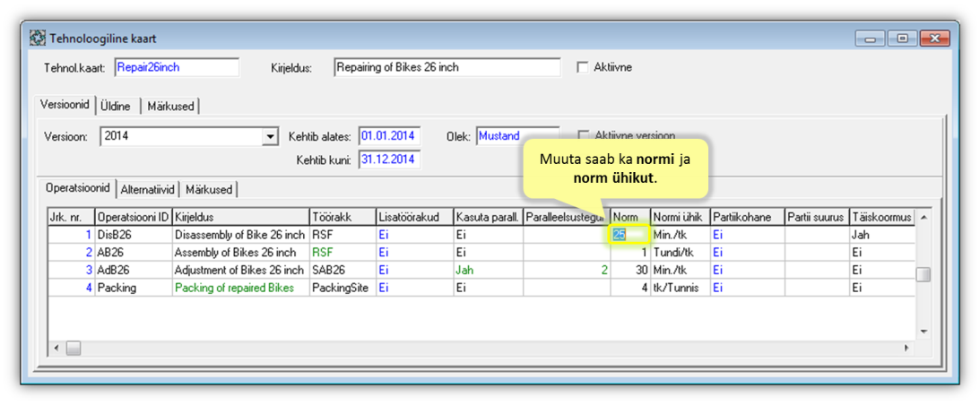Switch to the Versioonid tab
The height and width of the screenshot is (405, 980).
[65, 105]
